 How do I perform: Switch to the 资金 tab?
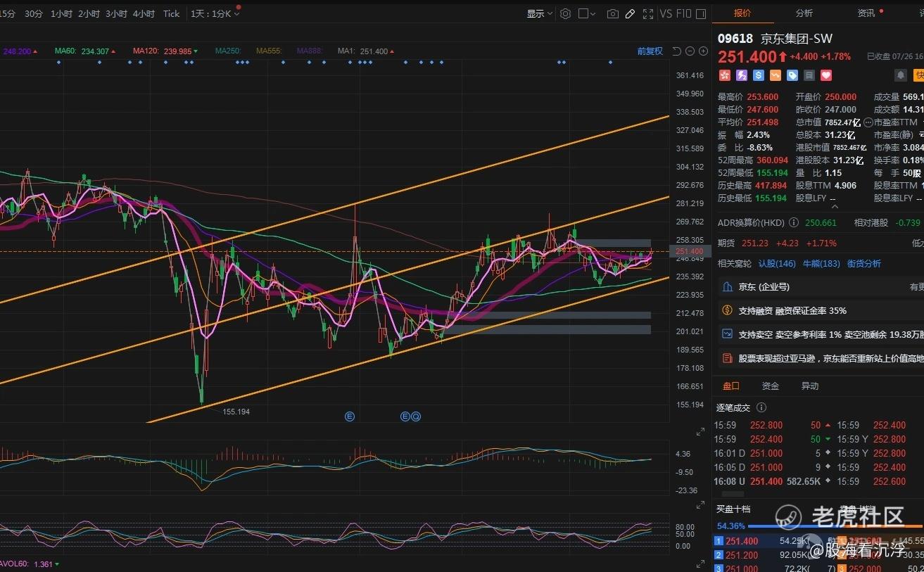coord(771,386)
